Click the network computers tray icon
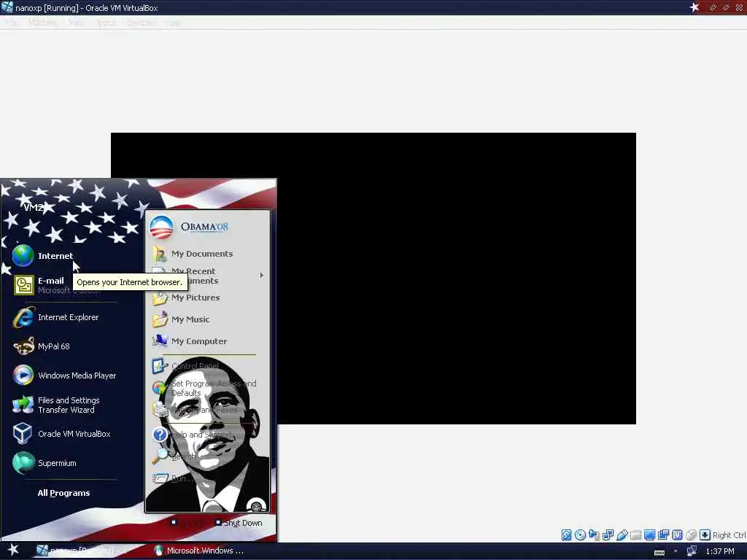This screenshot has height=560, width=747. (692, 551)
